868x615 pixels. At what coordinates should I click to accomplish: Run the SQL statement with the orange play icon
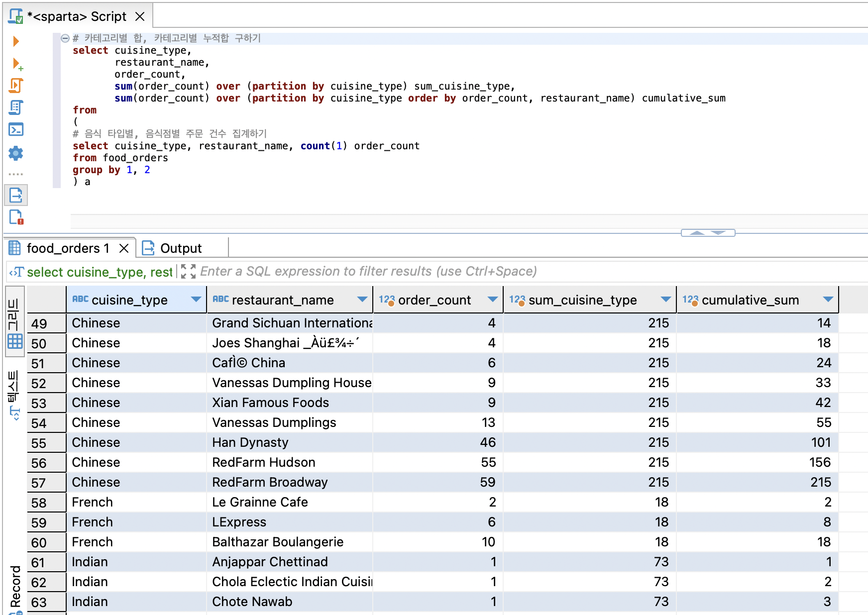[15, 41]
